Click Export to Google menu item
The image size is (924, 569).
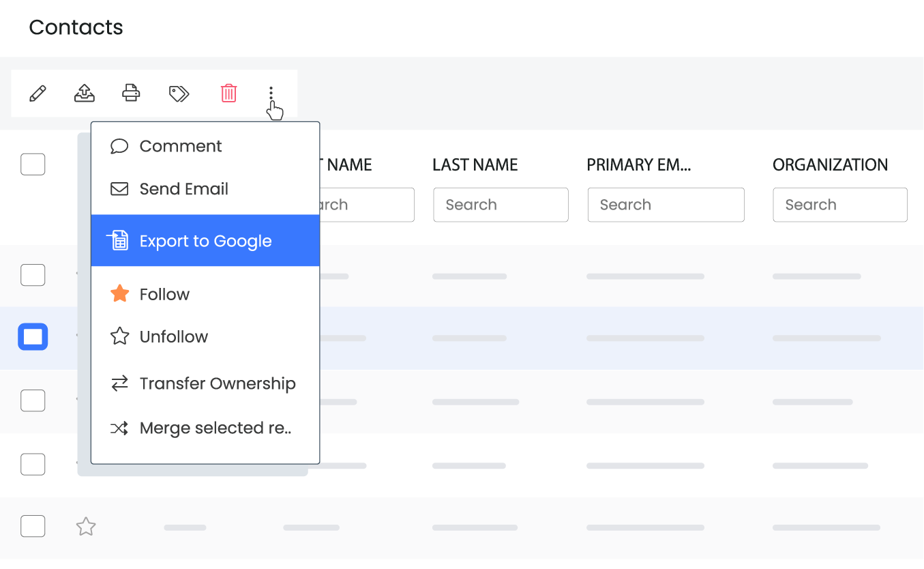[205, 241]
